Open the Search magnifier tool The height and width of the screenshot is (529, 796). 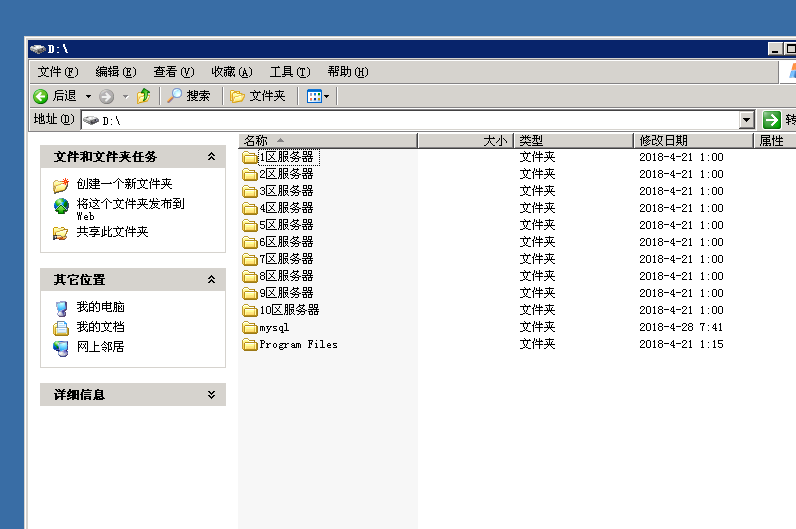[175, 96]
